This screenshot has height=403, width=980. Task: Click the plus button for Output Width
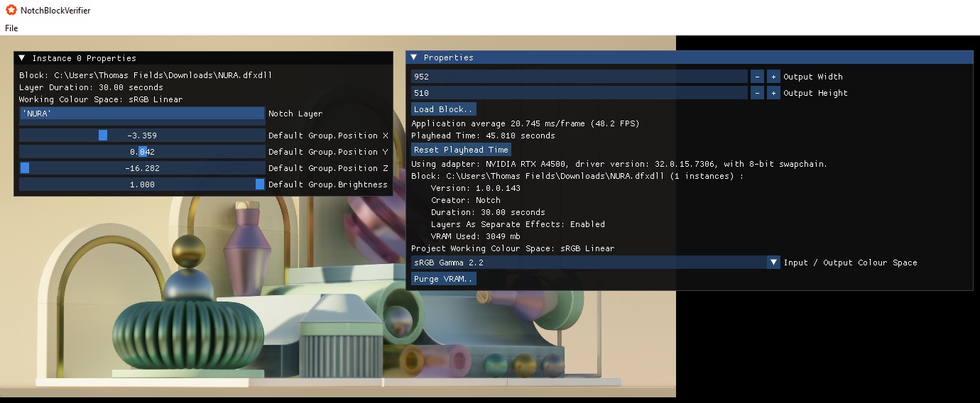(773, 77)
